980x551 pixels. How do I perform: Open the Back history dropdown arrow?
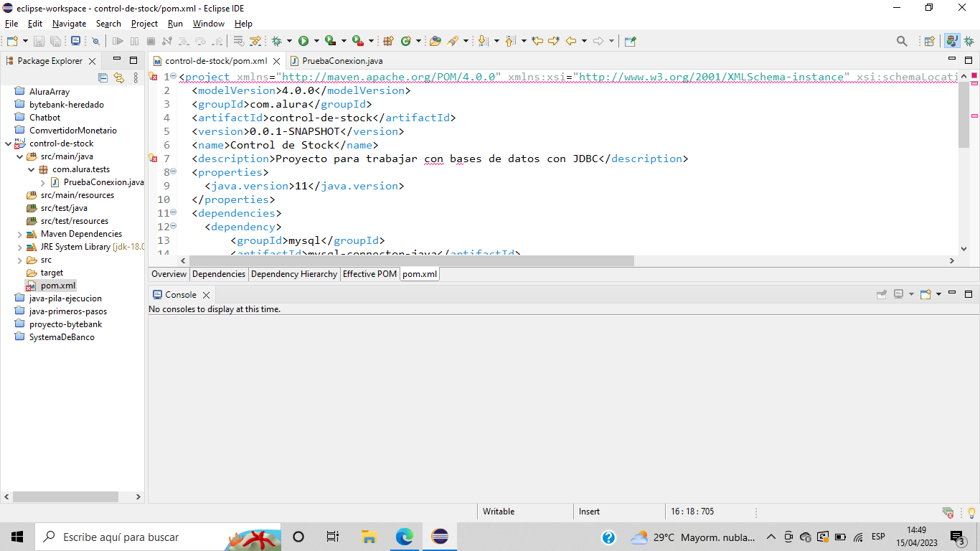point(584,42)
